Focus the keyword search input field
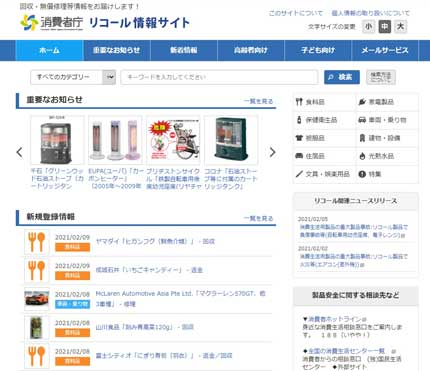 click(x=219, y=77)
